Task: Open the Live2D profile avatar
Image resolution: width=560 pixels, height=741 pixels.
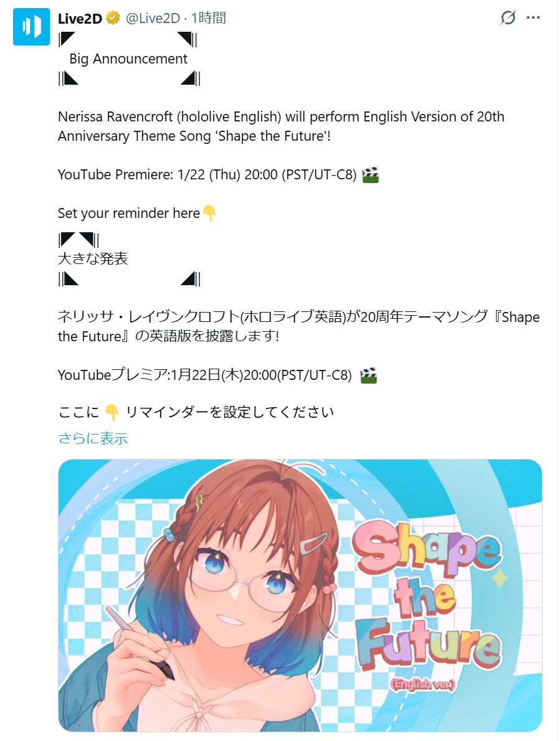Action: point(31,26)
